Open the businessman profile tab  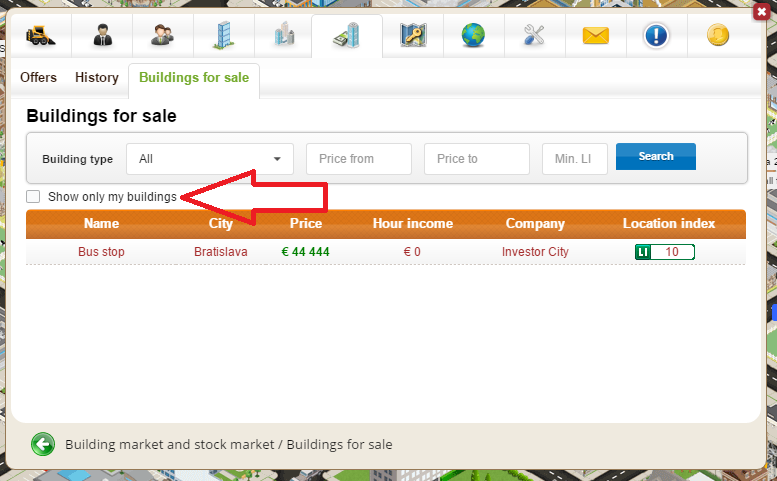point(103,36)
